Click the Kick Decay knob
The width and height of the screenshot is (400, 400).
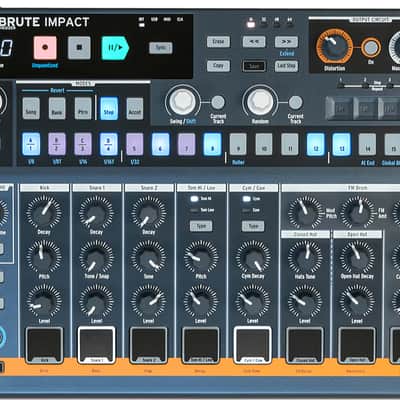[x=44, y=212]
